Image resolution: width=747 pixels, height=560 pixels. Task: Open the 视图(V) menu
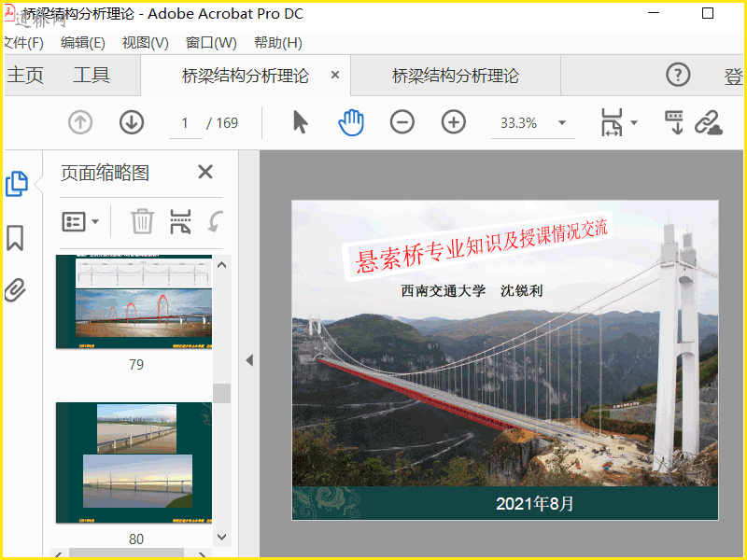point(146,43)
